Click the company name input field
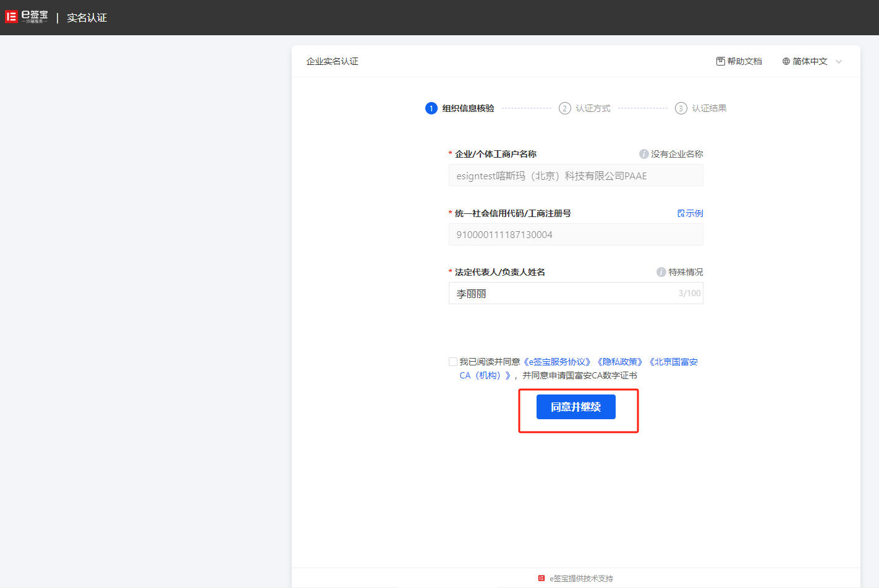Screen dimensions: 879x588 tap(575, 176)
